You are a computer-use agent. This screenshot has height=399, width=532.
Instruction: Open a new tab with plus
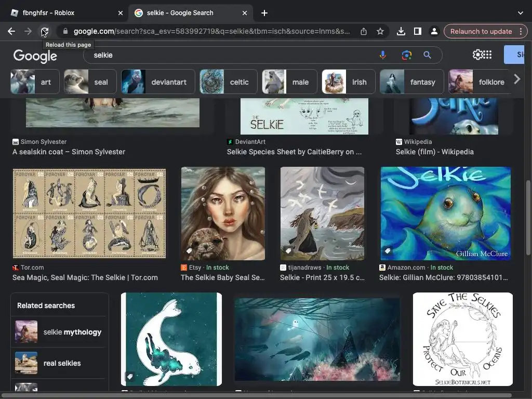click(264, 13)
